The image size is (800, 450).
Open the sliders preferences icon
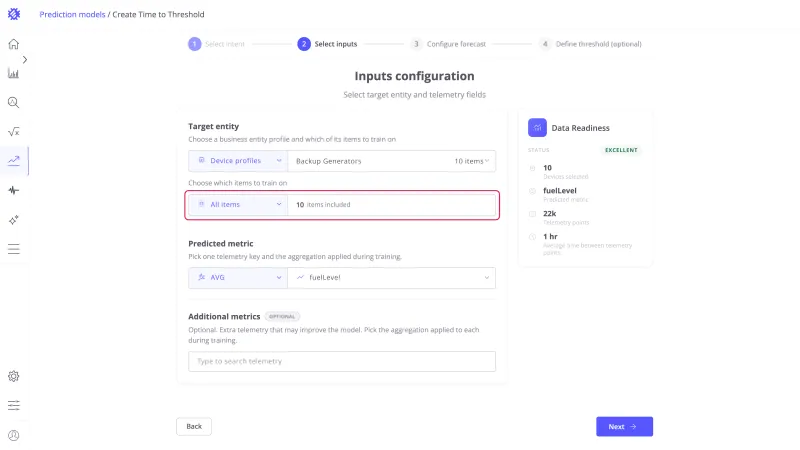pos(14,406)
